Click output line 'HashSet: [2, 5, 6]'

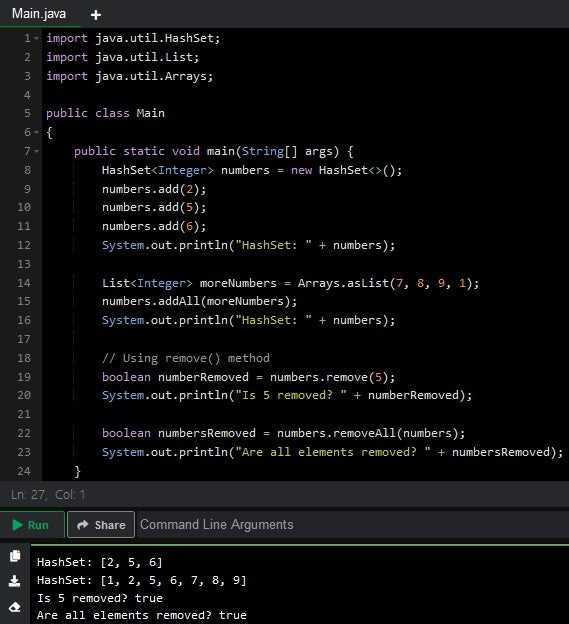tap(99, 562)
